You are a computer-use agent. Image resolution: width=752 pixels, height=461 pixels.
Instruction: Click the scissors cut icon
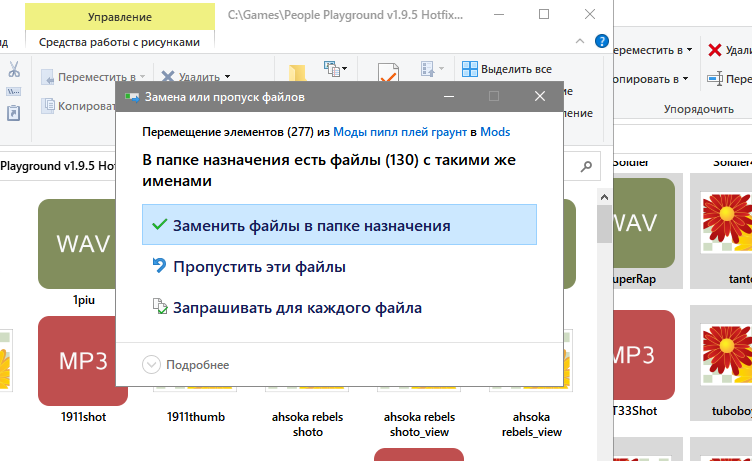tap(15, 70)
